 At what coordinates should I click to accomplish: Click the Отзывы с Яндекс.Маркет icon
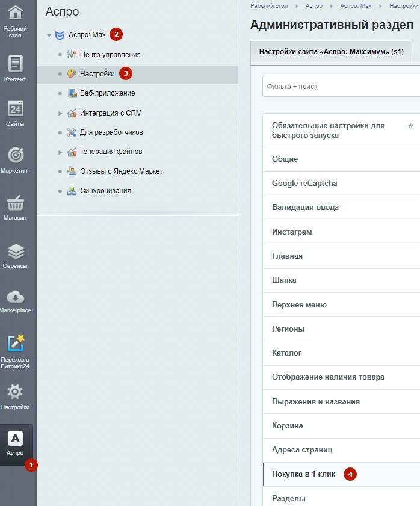[x=72, y=171]
